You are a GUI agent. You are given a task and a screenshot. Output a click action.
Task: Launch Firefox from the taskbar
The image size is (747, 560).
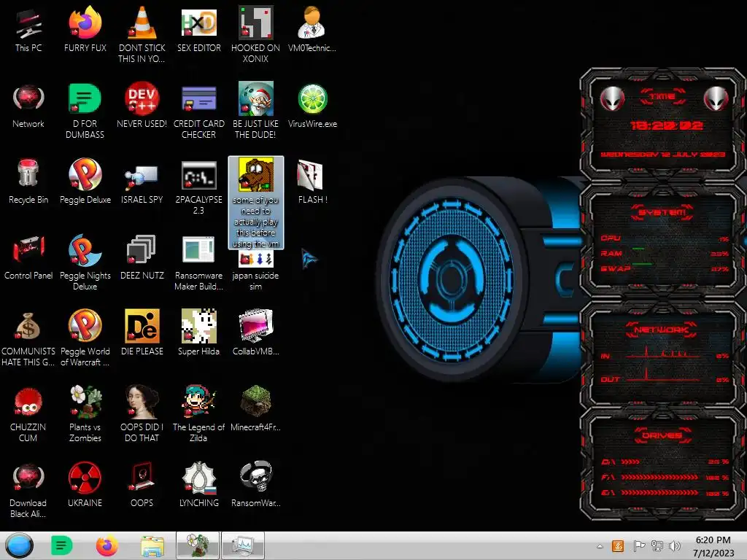107,545
